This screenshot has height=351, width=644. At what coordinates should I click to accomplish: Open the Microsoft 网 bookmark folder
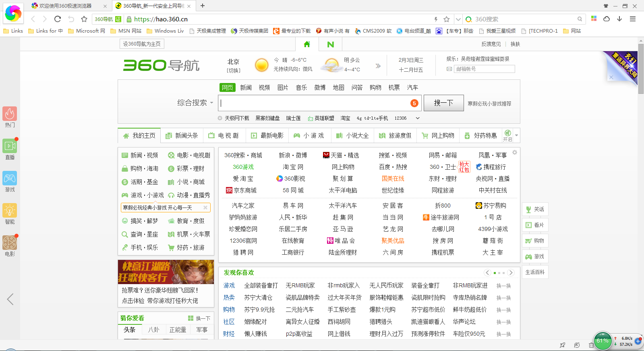pyautogui.click(x=87, y=31)
